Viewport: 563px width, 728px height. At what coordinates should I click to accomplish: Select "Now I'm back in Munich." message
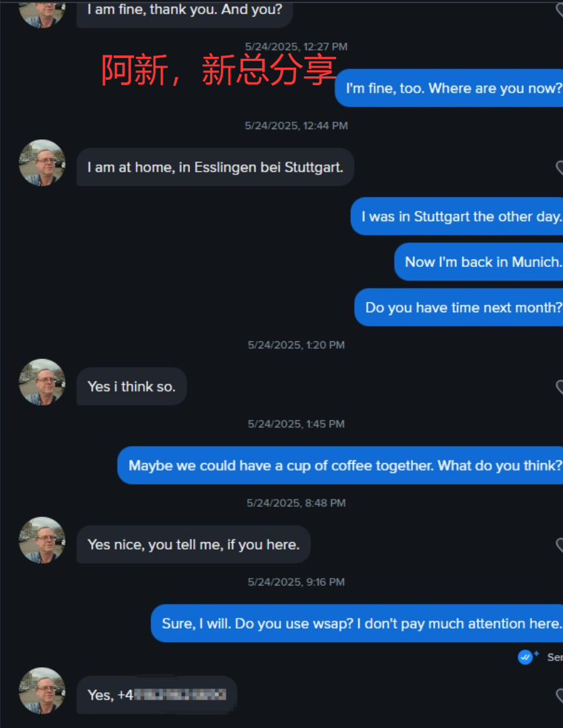pyautogui.click(x=481, y=262)
